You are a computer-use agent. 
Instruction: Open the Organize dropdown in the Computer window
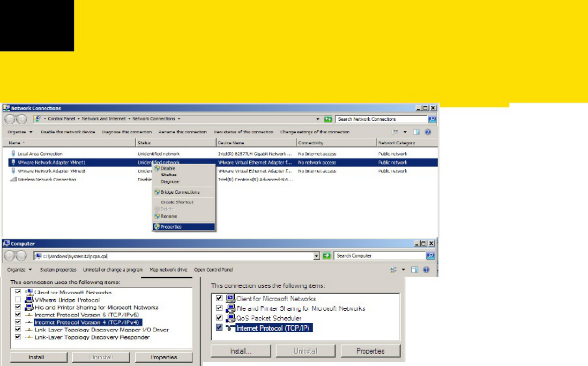pyautogui.click(x=19, y=270)
